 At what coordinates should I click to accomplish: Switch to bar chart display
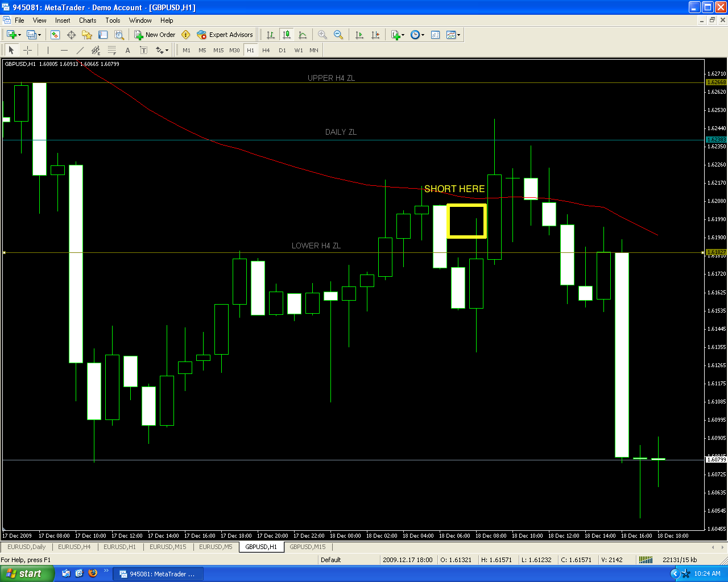point(271,35)
